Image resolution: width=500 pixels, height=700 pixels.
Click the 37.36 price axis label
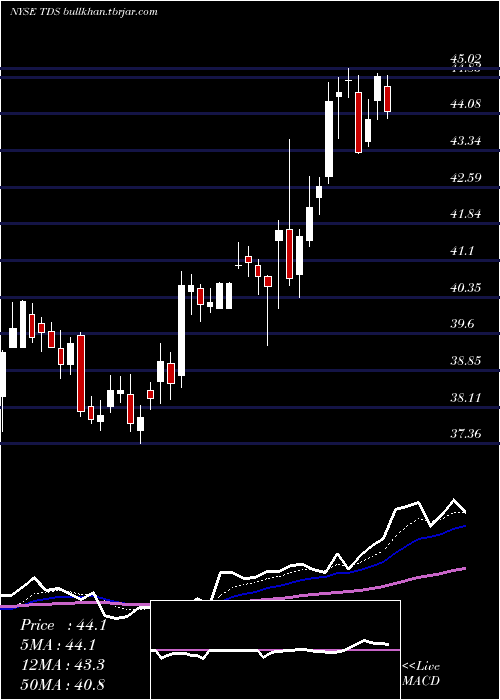466,433
